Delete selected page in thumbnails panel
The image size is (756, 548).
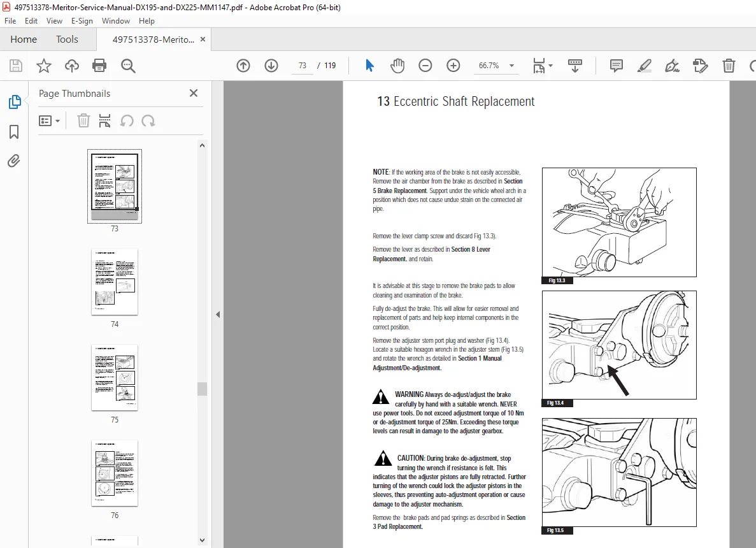click(x=83, y=120)
